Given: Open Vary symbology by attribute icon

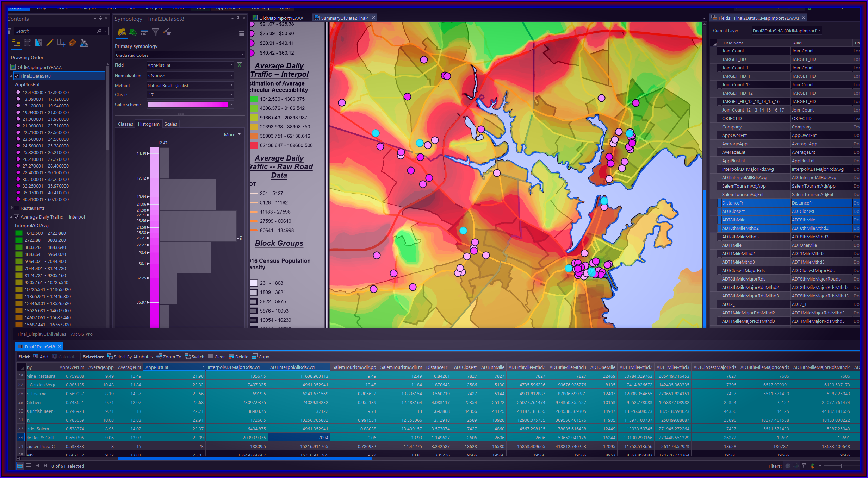Looking at the screenshot, I should tap(133, 32).
